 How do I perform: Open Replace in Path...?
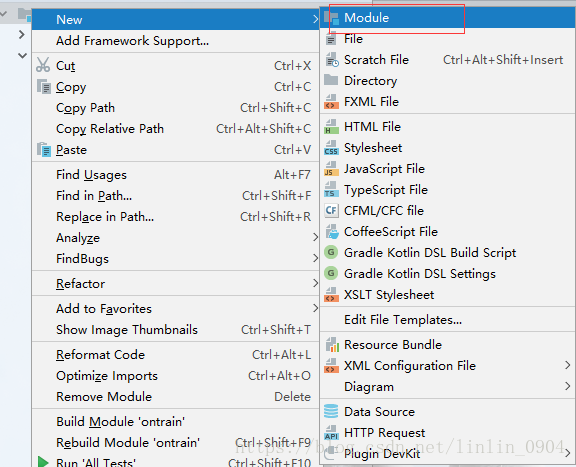pos(175,216)
